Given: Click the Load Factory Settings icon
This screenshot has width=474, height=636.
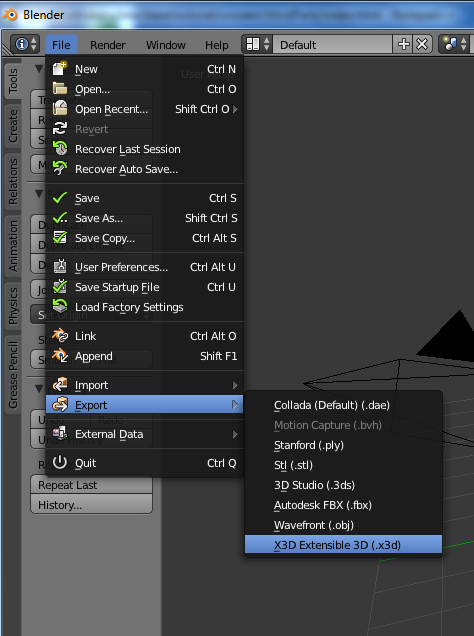Looking at the screenshot, I should click(x=60, y=307).
